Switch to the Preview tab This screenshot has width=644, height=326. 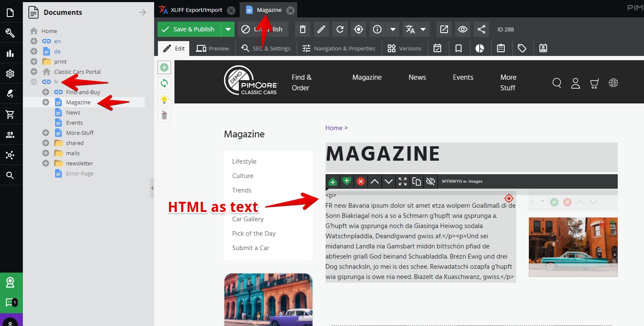tap(213, 48)
